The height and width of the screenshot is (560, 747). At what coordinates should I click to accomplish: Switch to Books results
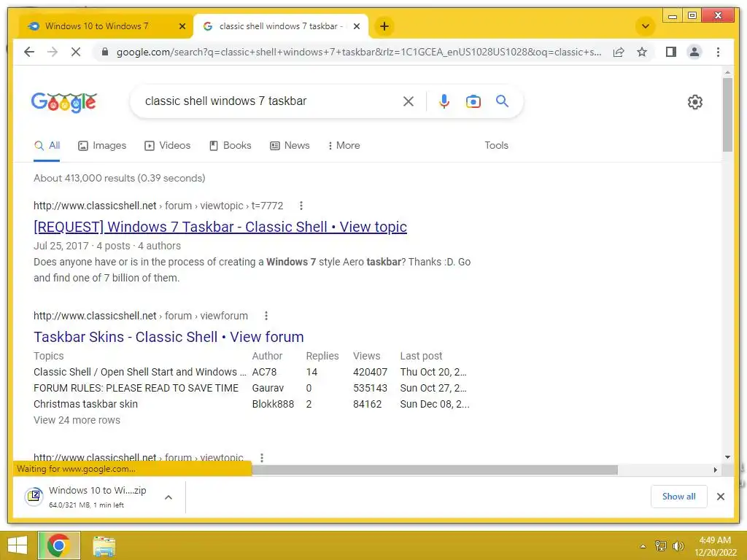pos(230,146)
